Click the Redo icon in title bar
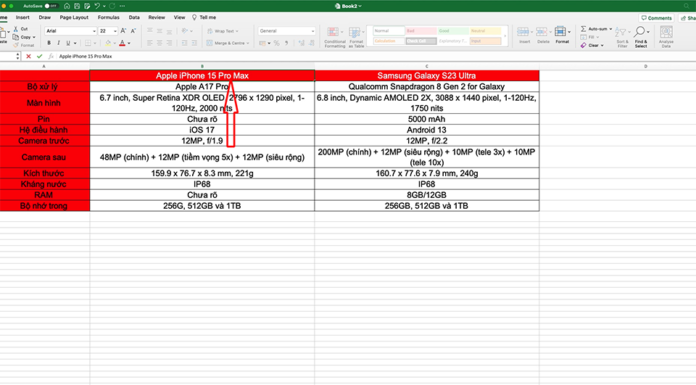The image size is (696, 385). [112, 6]
